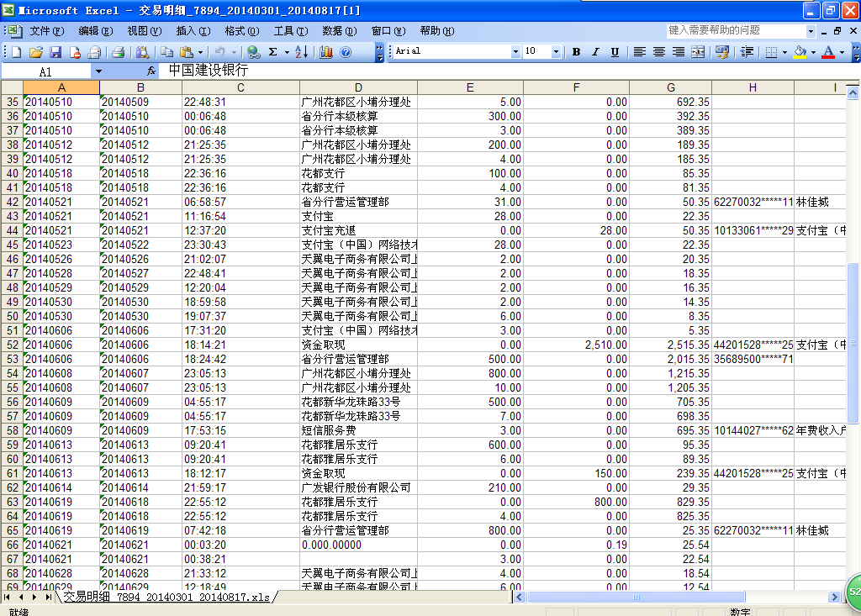861x616 pixels.
Task: Click the Currency Style icon
Action: coord(721,52)
